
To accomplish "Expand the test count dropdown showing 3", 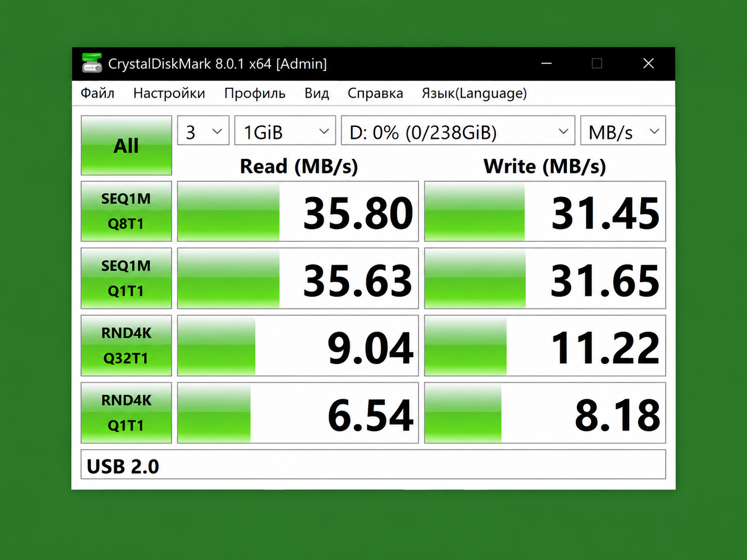I will coord(203,130).
